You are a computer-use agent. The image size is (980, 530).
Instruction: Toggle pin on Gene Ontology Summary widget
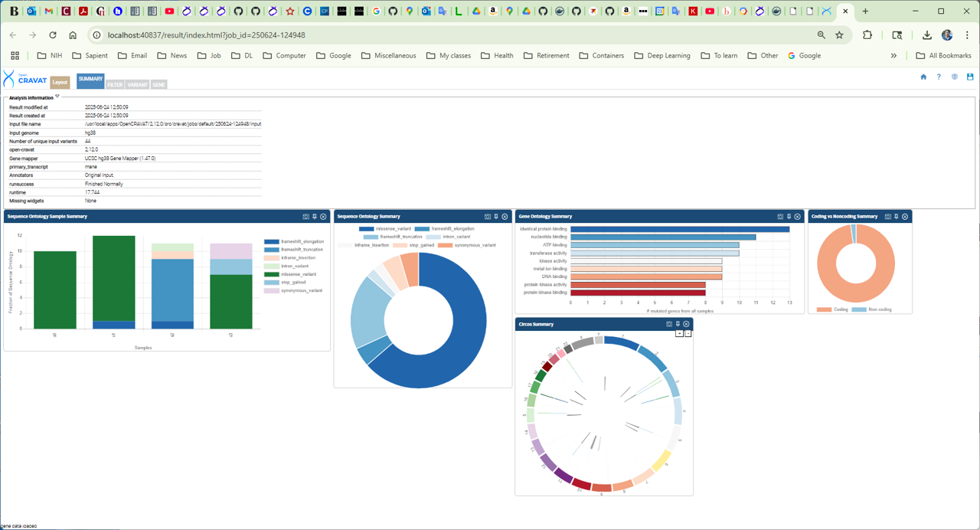coord(789,217)
